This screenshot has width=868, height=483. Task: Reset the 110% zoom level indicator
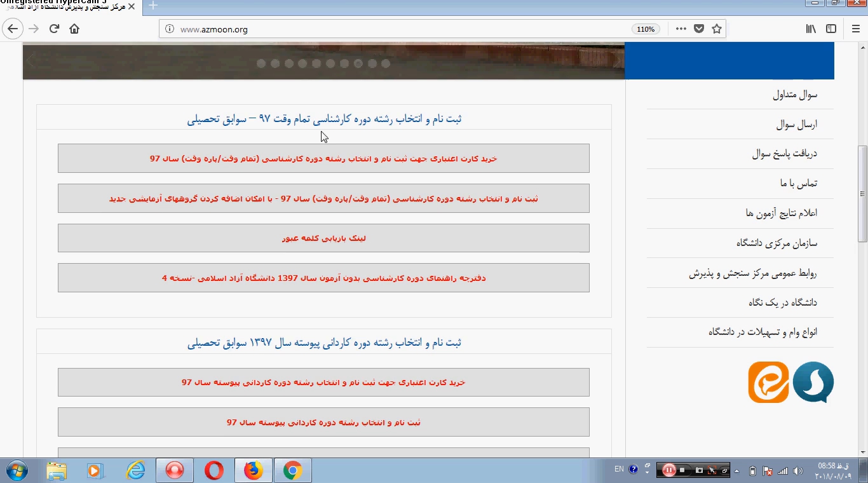tap(646, 29)
